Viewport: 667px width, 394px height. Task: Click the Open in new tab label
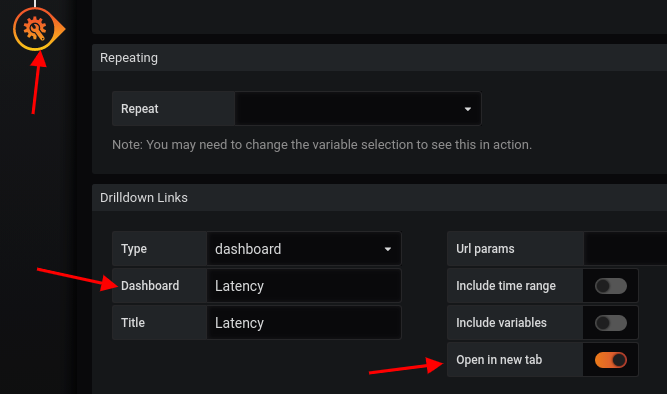499,360
